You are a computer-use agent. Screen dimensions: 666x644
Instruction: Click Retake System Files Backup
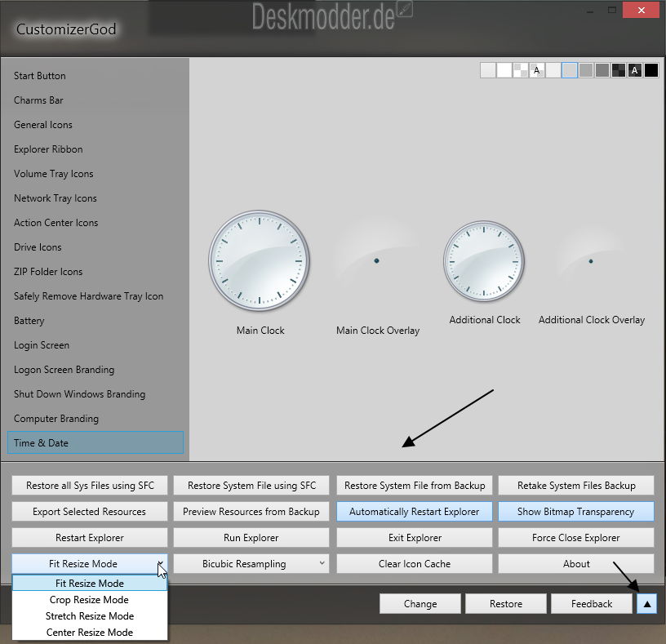(x=576, y=486)
